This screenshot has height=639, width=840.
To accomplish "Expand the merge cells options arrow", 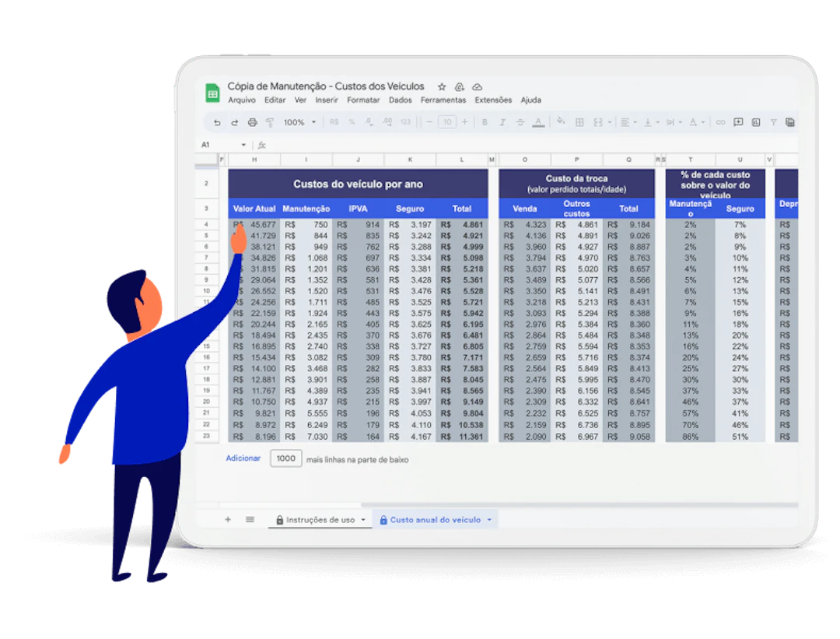I will (x=610, y=122).
